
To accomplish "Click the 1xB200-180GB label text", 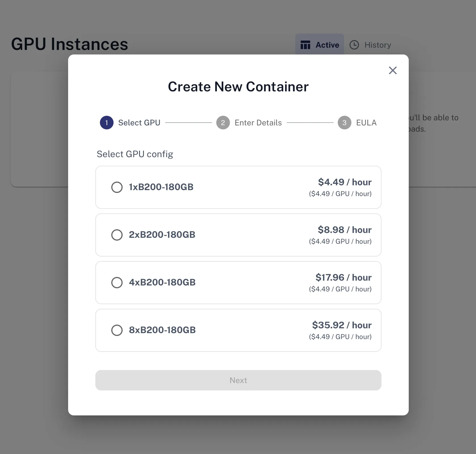I will pyautogui.click(x=161, y=187).
